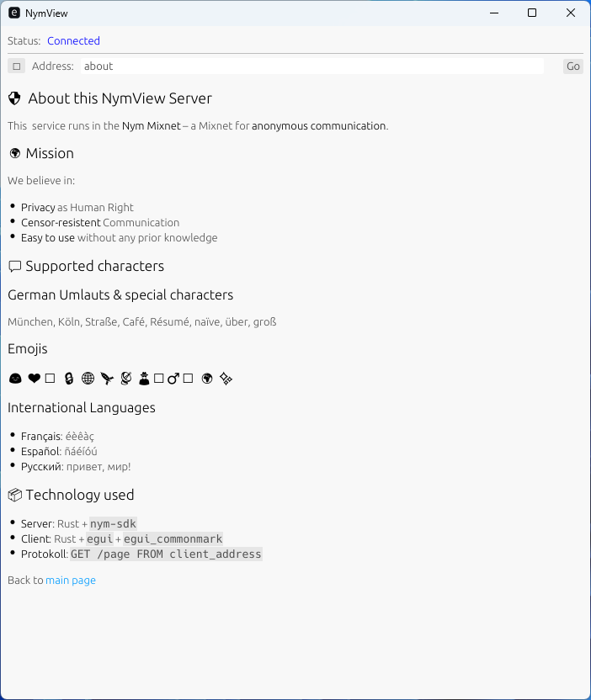Click the square button left of Address
This screenshot has width=591, height=700.
[16, 66]
